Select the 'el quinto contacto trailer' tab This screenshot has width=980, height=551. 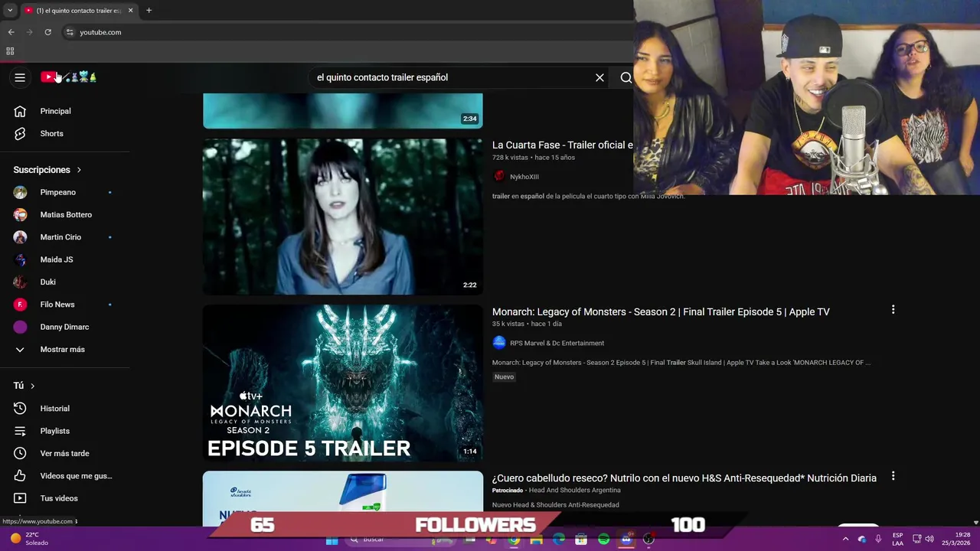[78, 11]
